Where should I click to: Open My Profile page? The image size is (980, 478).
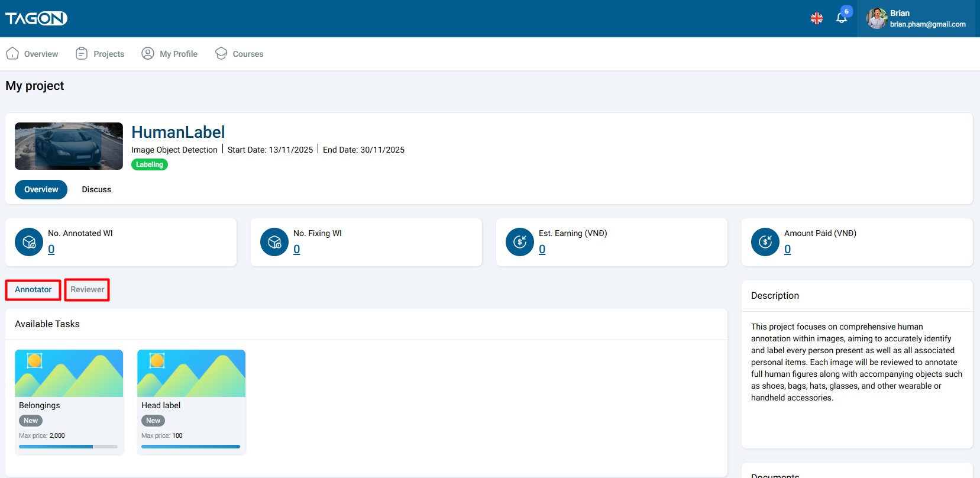[170, 54]
